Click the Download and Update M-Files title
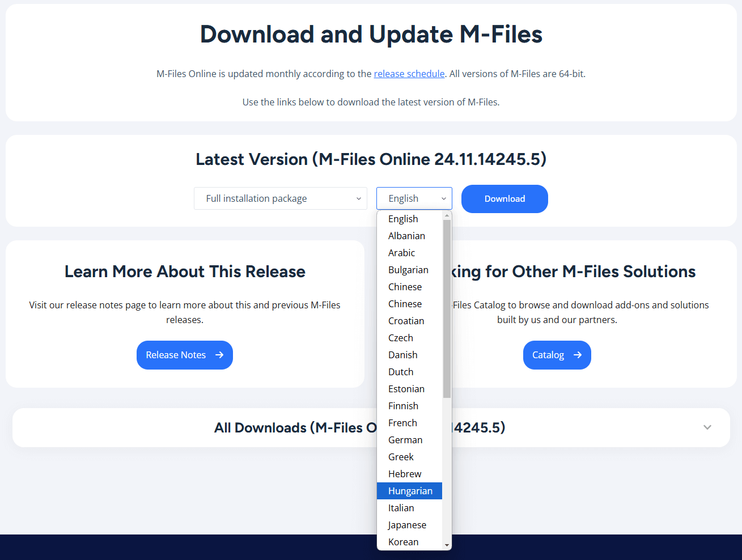 pos(371,35)
